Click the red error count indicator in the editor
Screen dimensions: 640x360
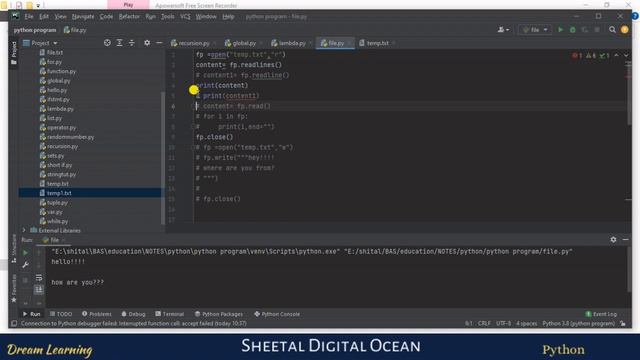pyautogui.click(x=577, y=56)
